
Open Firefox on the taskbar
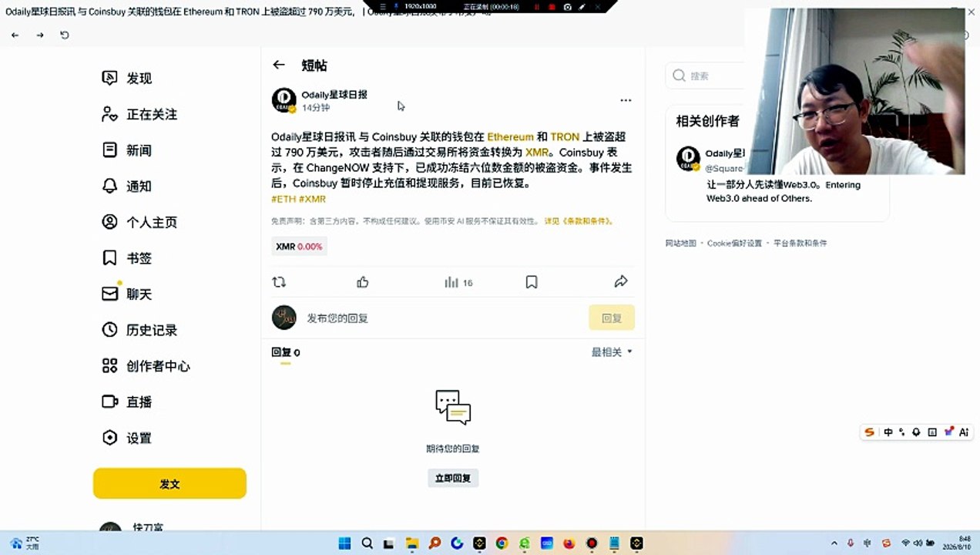pyautogui.click(x=569, y=543)
